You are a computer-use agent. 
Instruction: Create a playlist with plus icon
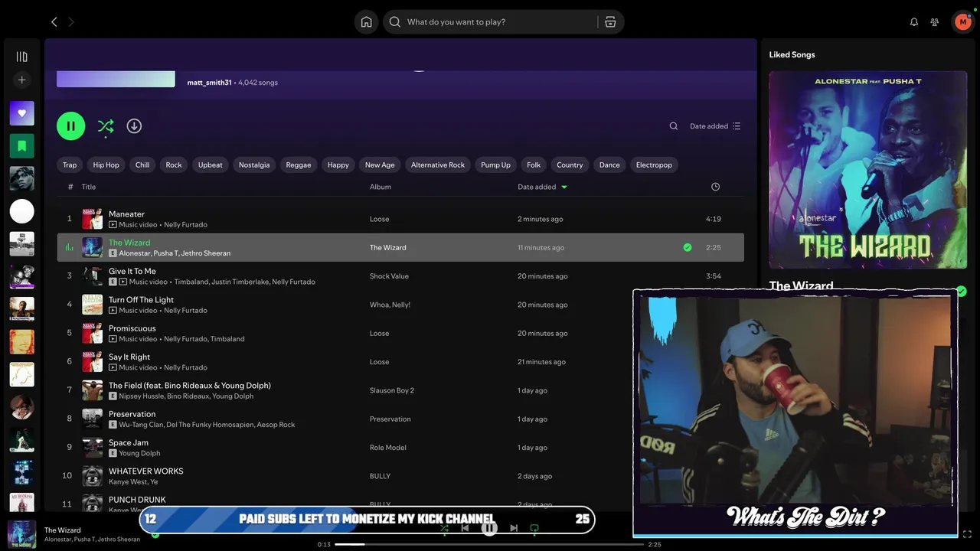coord(21,80)
